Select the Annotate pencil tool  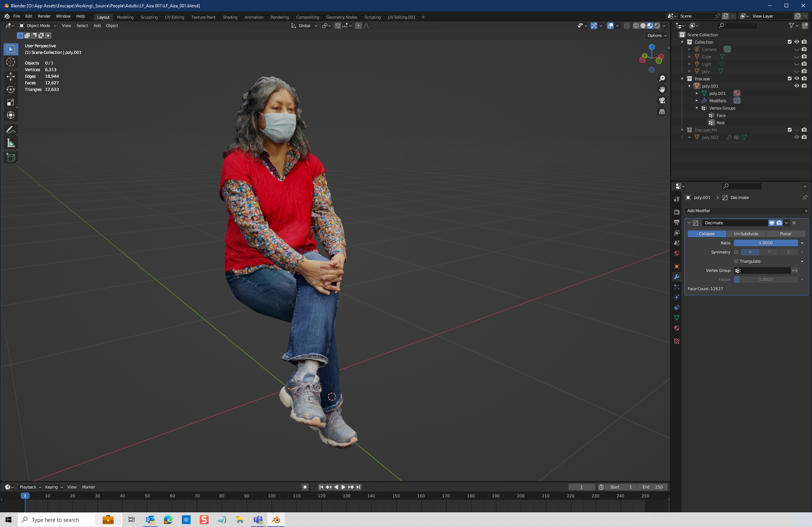tap(11, 130)
